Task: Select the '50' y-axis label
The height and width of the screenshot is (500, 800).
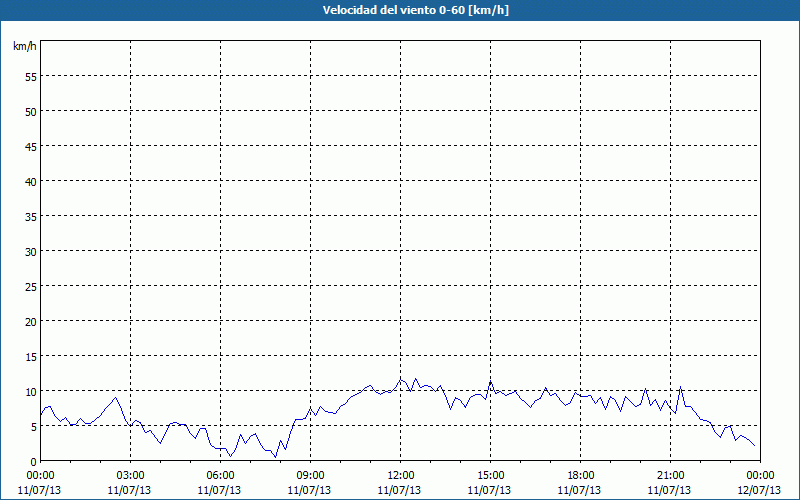Action: (x=31, y=111)
